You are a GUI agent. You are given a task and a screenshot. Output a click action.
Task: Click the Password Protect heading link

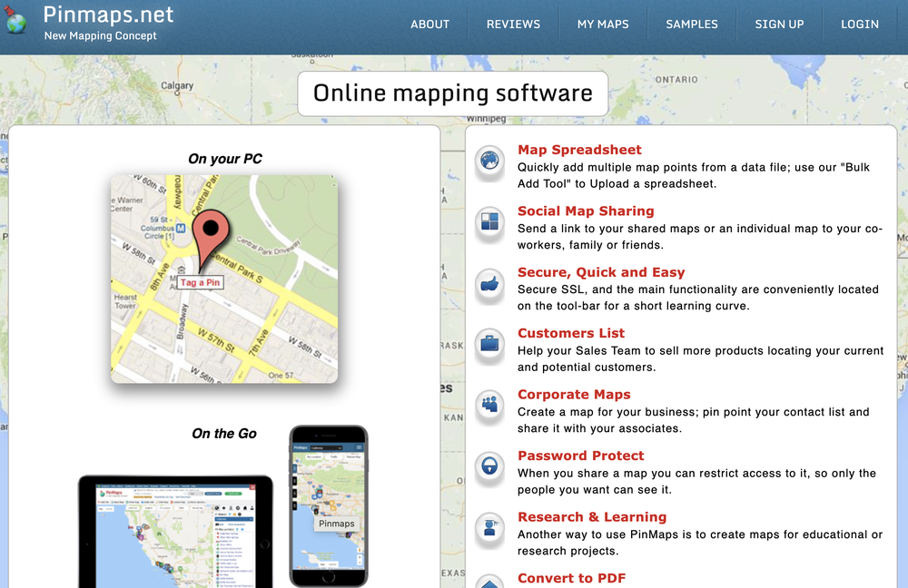pyautogui.click(x=580, y=456)
